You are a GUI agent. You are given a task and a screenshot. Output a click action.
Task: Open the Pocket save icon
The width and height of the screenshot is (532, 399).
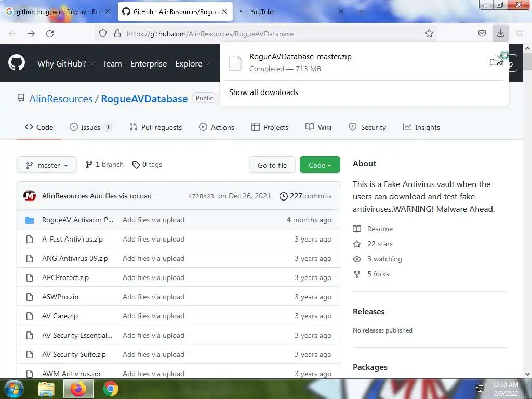coord(482,33)
